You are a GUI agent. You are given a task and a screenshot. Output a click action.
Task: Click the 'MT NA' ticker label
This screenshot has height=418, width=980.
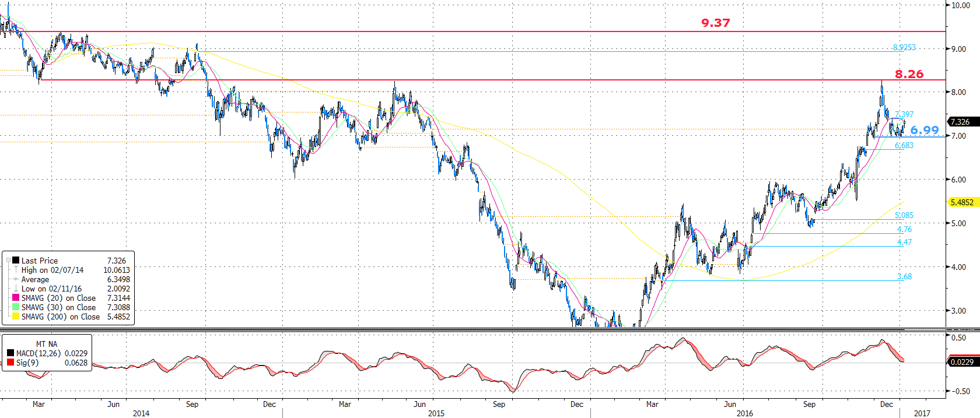coord(47,344)
